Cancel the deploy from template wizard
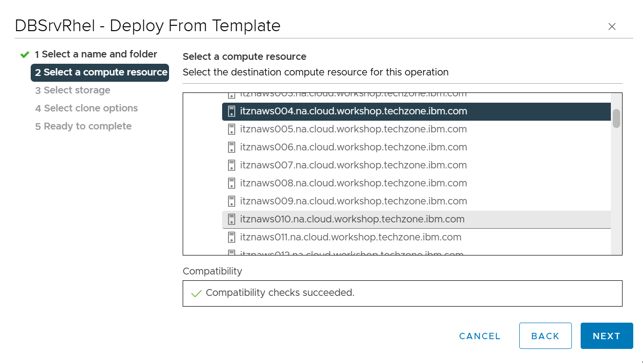643x364 pixels. (479, 336)
